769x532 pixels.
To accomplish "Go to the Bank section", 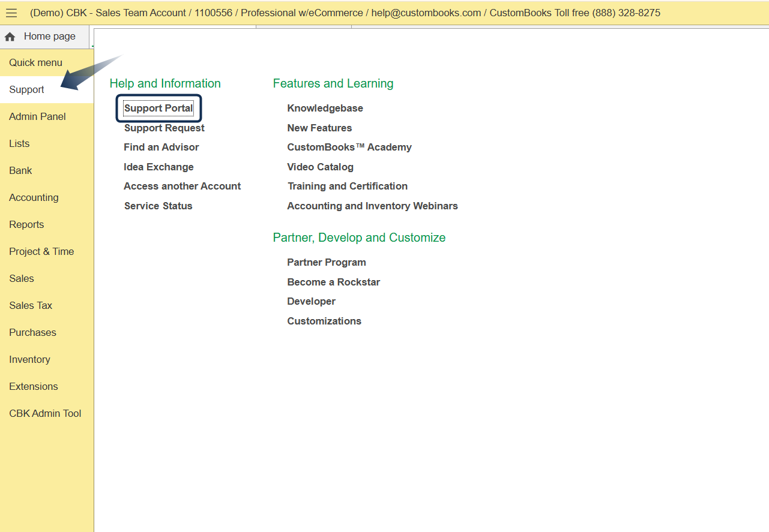I will pos(20,170).
